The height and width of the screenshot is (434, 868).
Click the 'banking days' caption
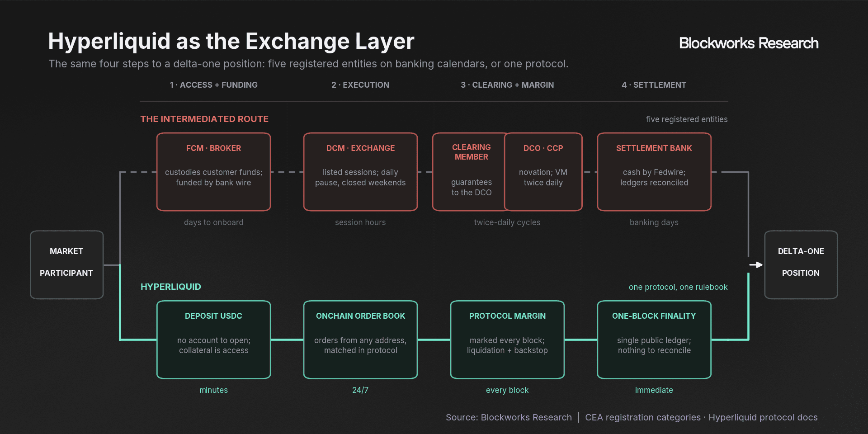[x=654, y=222]
